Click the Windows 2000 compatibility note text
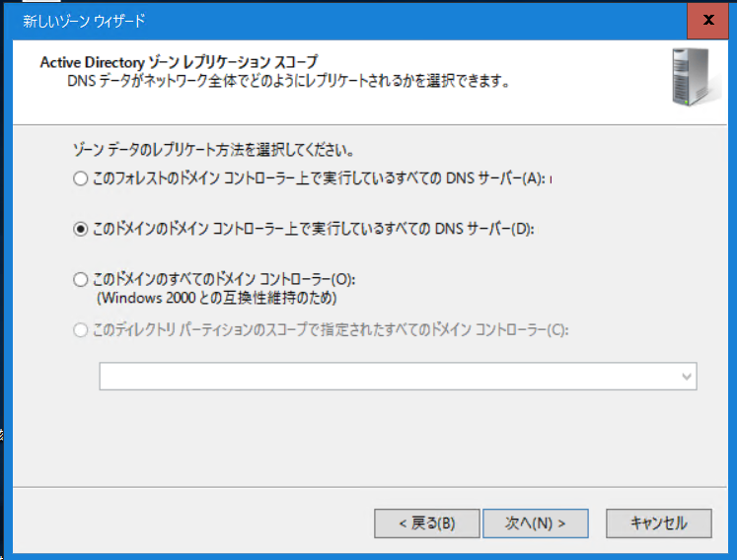Screen dimensions: 737x560 pyautogui.click(x=217, y=298)
